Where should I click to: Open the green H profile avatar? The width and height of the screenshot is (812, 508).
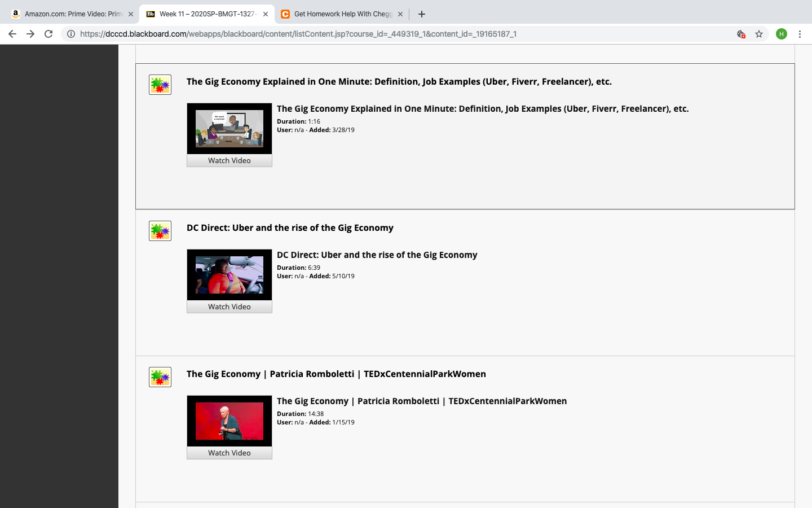(782, 34)
